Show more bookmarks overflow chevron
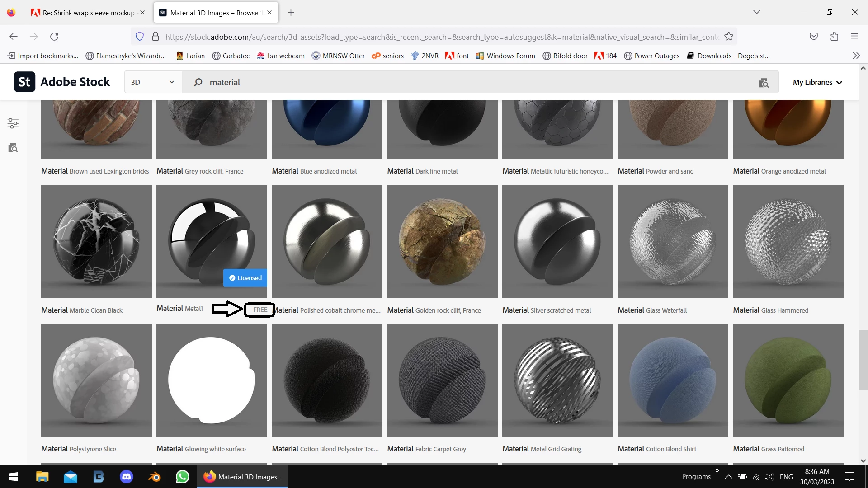The height and width of the screenshot is (488, 868). [x=856, y=56]
